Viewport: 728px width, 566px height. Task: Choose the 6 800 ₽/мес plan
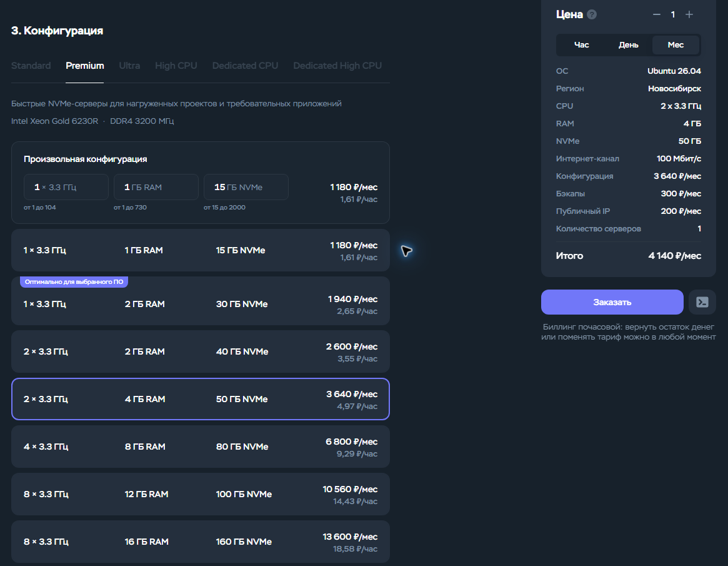pos(201,447)
